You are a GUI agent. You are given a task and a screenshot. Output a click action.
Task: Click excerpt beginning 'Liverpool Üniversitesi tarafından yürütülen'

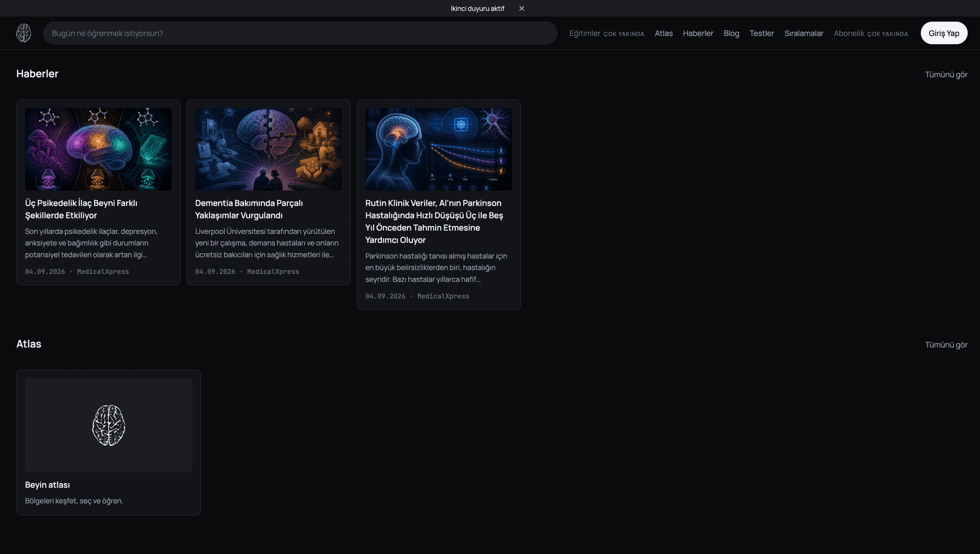(x=266, y=243)
